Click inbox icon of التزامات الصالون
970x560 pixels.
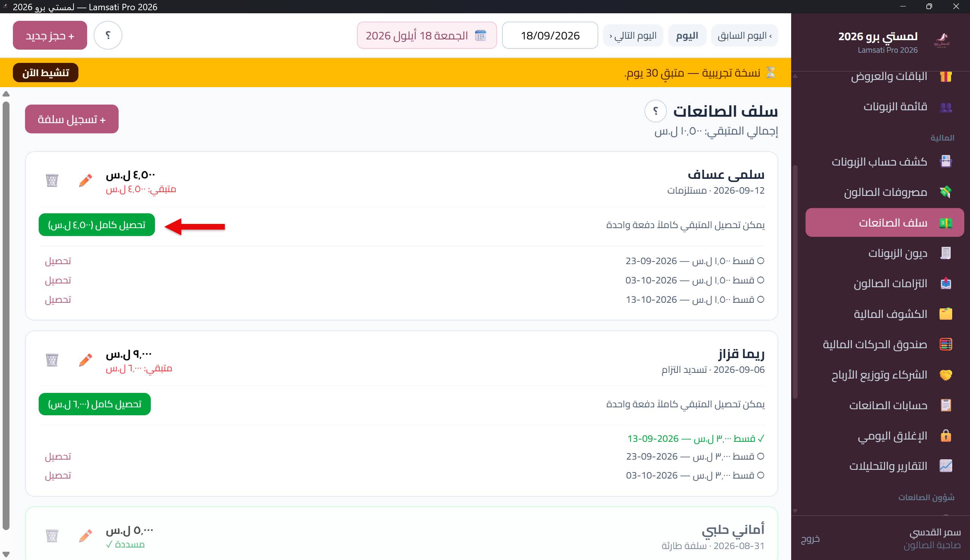point(945,283)
